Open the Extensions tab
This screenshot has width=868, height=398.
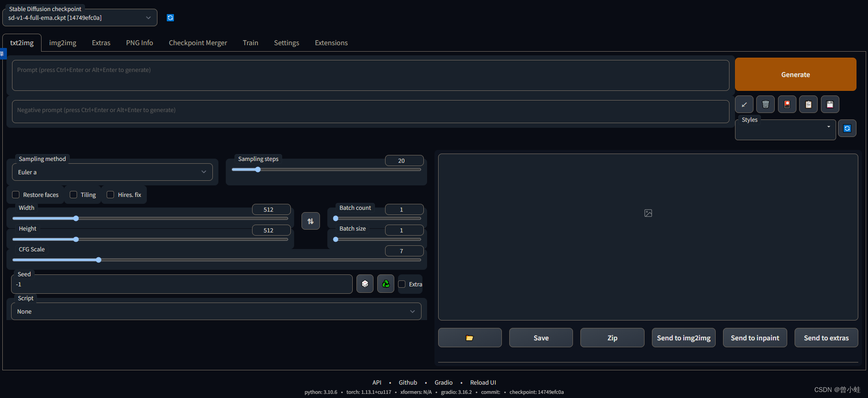point(332,43)
